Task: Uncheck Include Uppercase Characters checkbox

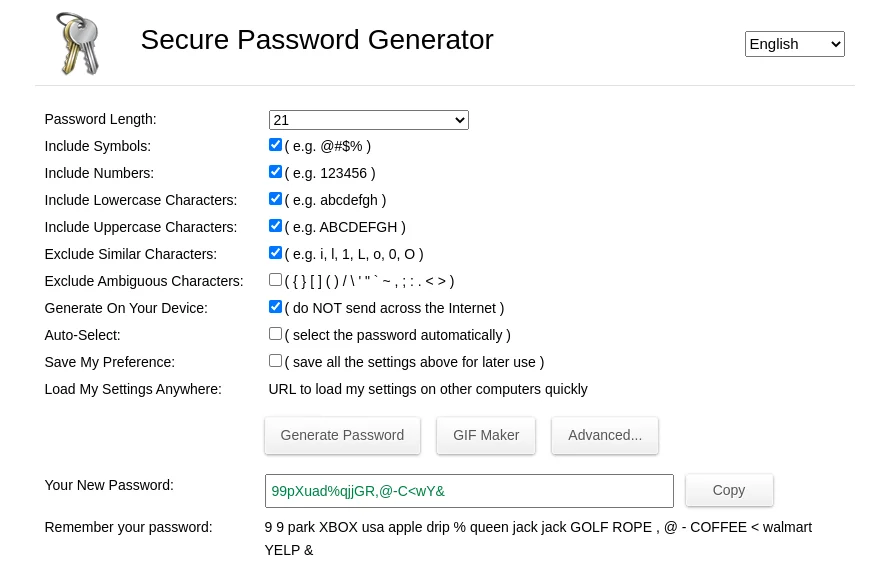Action: click(275, 226)
